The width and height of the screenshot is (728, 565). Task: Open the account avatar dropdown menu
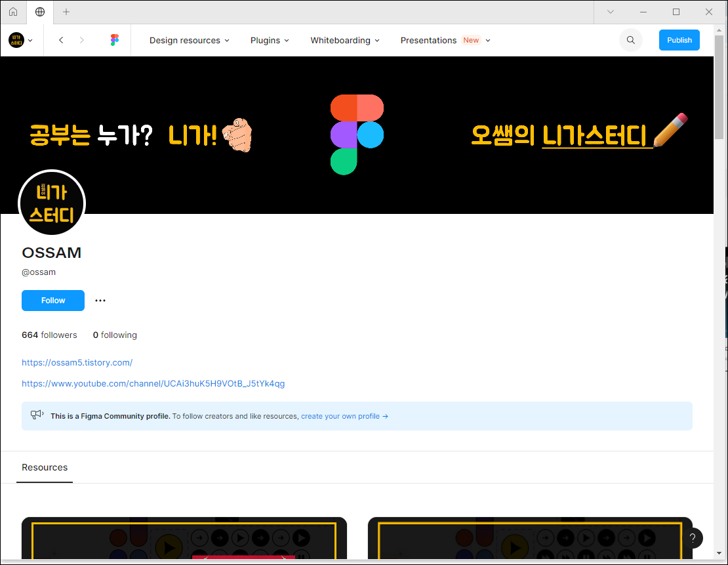21,40
